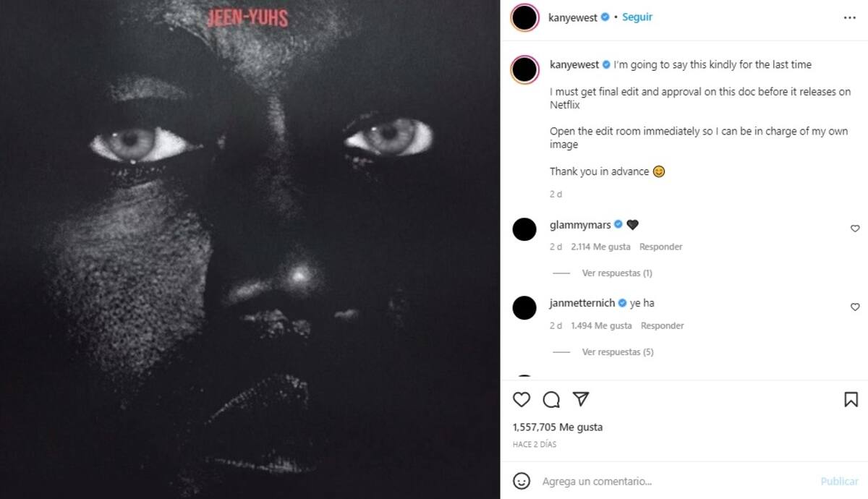Like the janmetternich comment
868x499 pixels.
(855, 307)
